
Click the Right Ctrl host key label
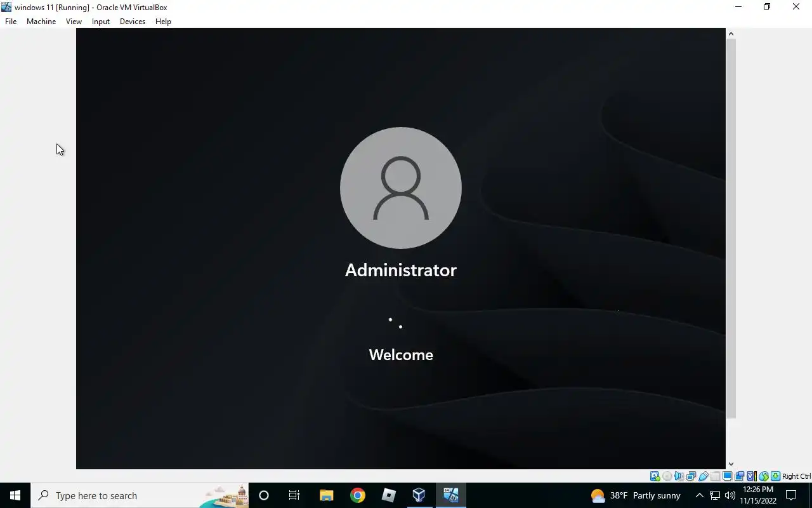pos(796,476)
